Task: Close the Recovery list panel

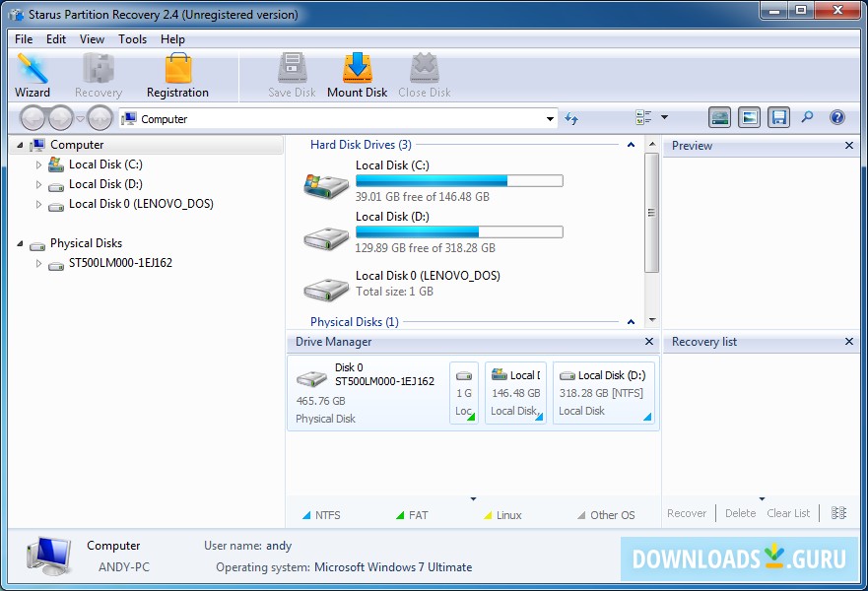Action: [849, 342]
